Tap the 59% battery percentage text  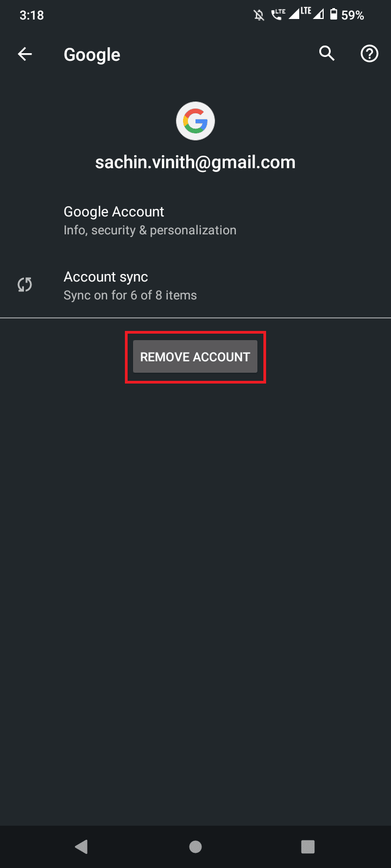(x=352, y=15)
